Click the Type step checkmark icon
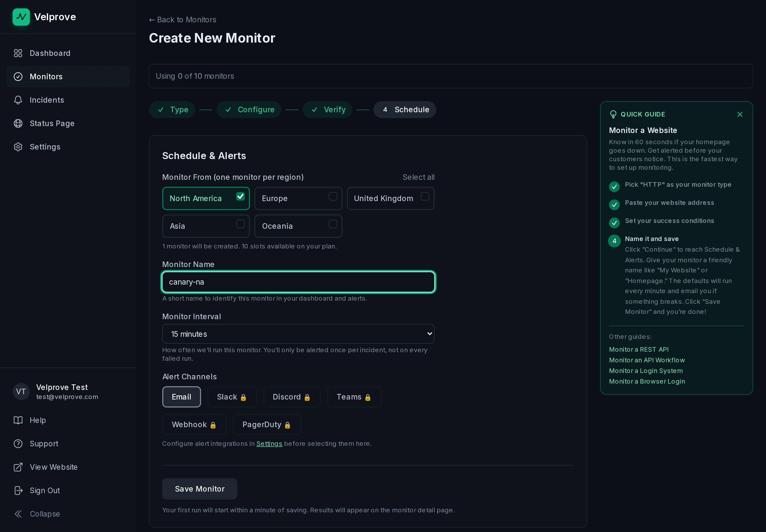The image size is (766, 532). pos(161,110)
